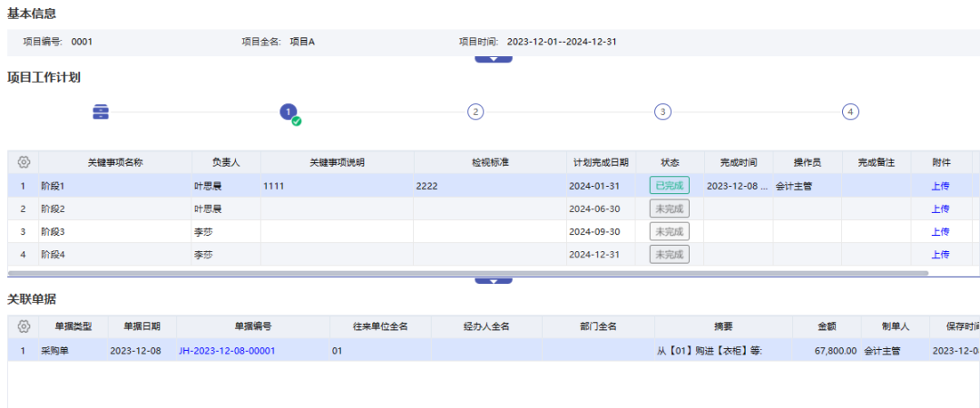This screenshot has width=980, height=408.
Task: Toggle the 未完成 status of 阶段2
Action: [x=669, y=209]
